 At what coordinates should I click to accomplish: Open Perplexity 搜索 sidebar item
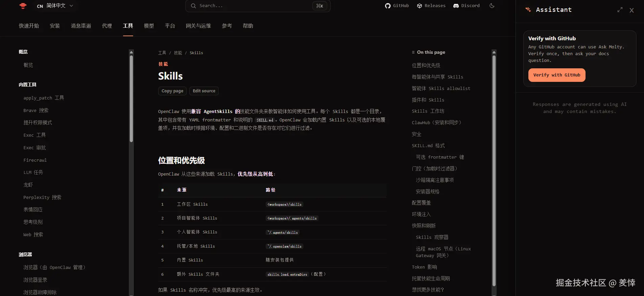(42, 197)
